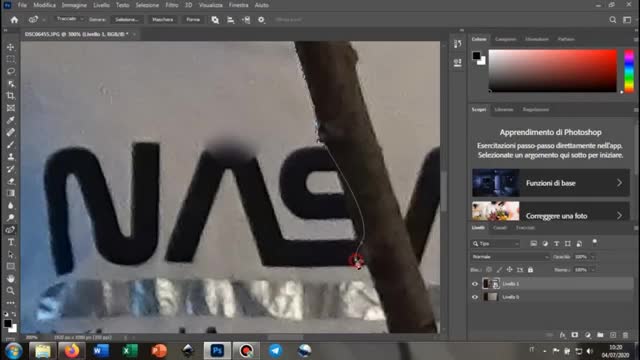
Task: Select the Blur tool
Action: 11,206
